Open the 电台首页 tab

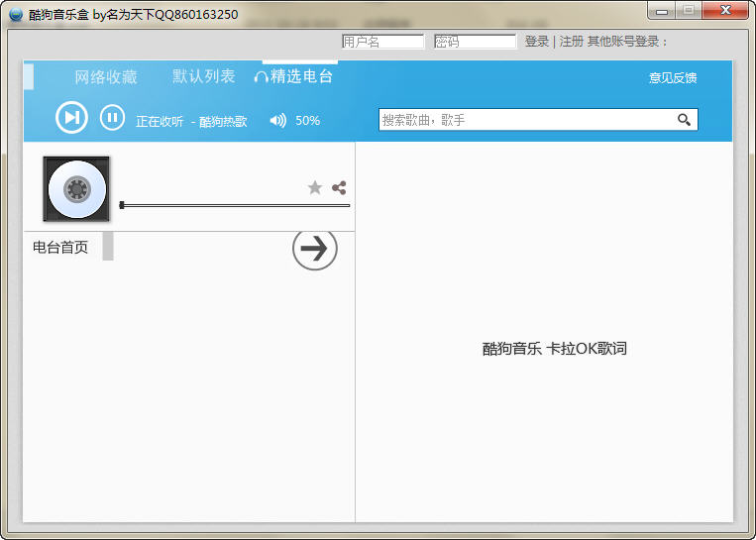click(x=60, y=248)
